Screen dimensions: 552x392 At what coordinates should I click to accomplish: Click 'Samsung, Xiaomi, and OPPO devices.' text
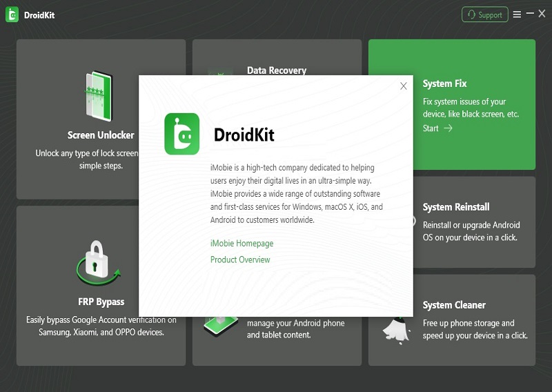[x=101, y=332]
